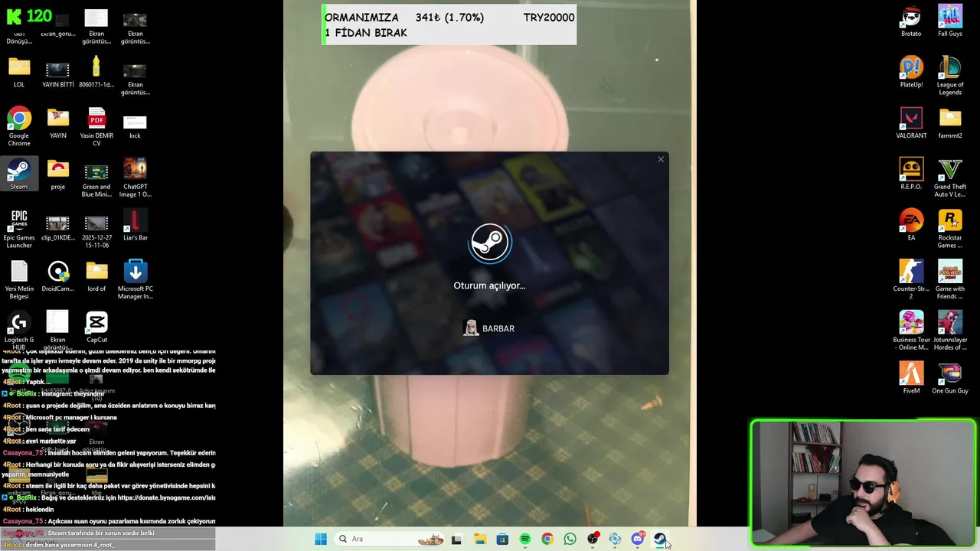Select the Yeni Metin Belgesi text file
This screenshot has height=551, width=980.
19,280
